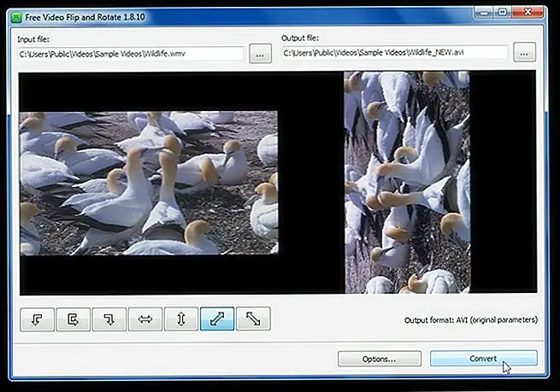Toggle the highlighted diagonal flip button

(x=216, y=320)
